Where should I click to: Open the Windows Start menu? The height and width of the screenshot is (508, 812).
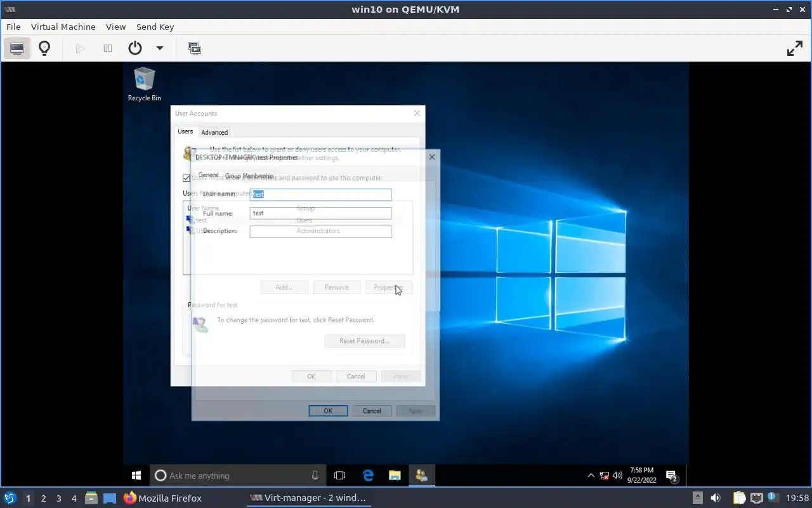tap(136, 475)
